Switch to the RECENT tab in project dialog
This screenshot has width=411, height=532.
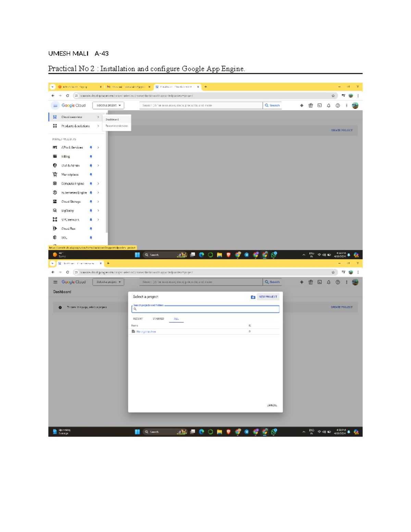point(138,319)
